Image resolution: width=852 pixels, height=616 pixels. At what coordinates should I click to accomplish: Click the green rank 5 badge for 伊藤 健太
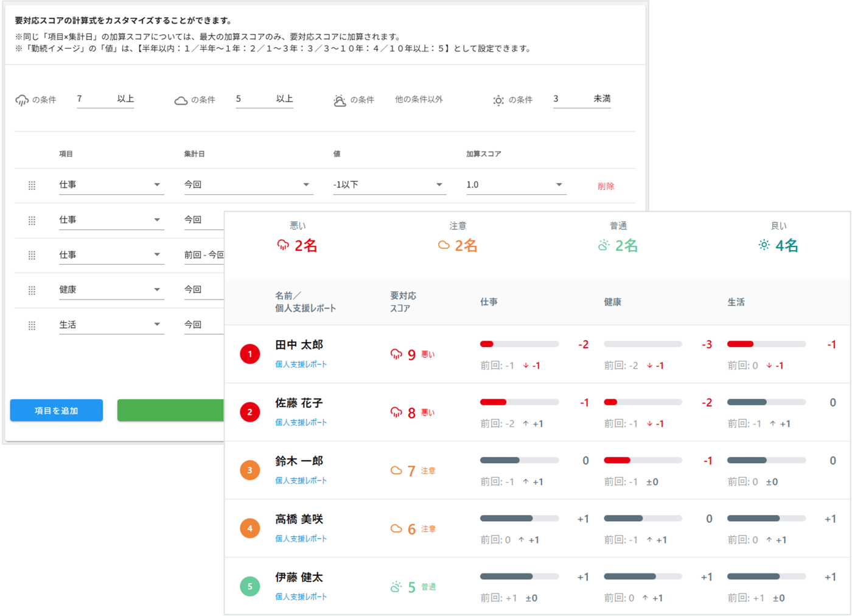tap(250, 586)
